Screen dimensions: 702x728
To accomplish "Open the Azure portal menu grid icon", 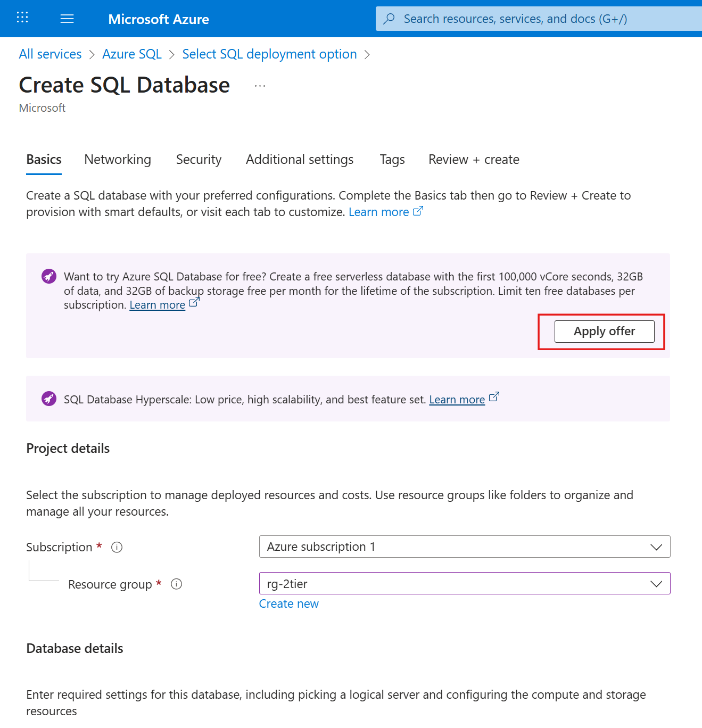I will (x=22, y=18).
